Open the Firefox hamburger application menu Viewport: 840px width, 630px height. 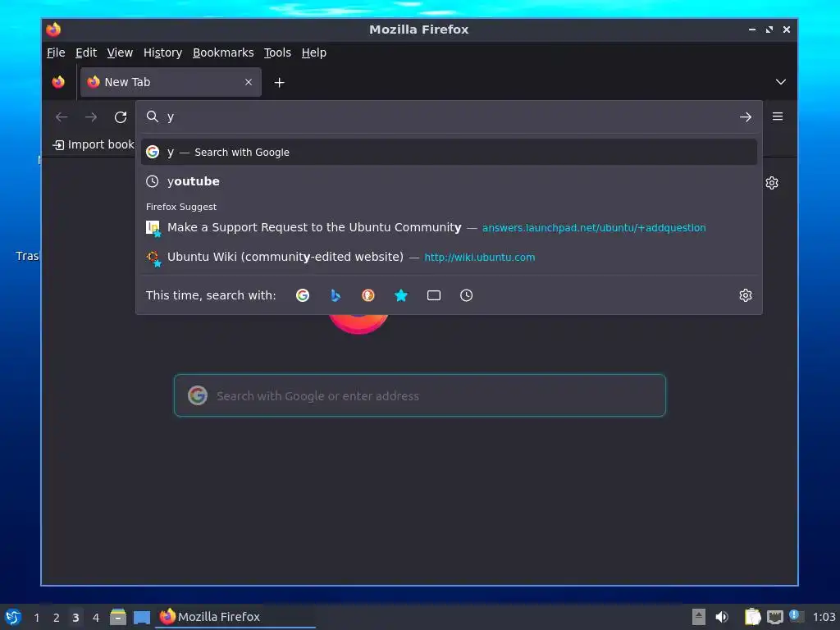[x=778, y=116]
